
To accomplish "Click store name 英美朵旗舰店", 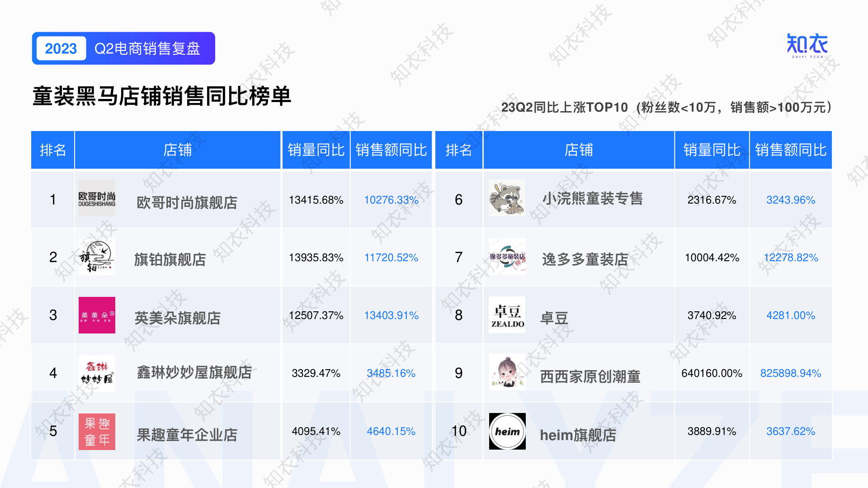I will point(177,318).
